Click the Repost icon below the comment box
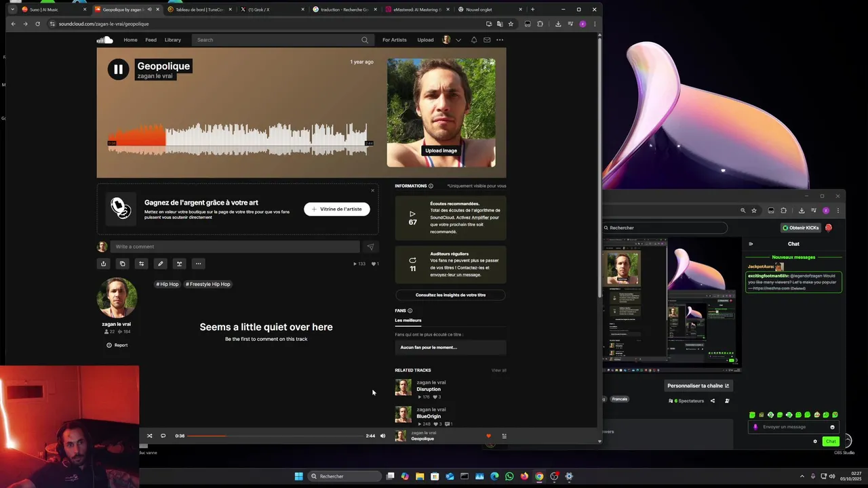Viewport: 868px width, 488px height. (x=142, y=264)
